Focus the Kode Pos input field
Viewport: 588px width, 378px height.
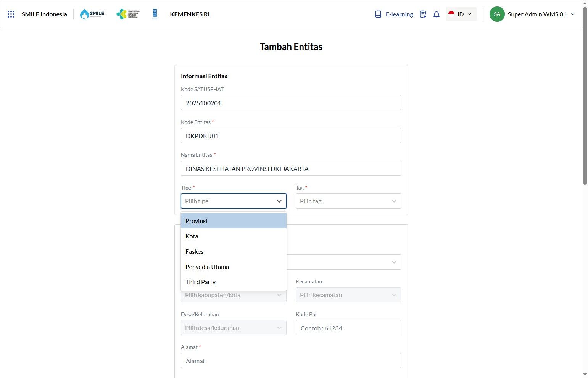click(348, 328)
